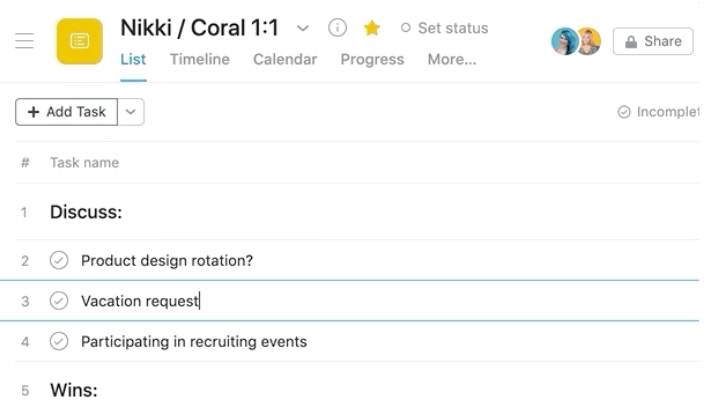710x414 pixels.
Task: Mark Vacation request task complete
Action: pyautogui.click(x=59, y=301)
